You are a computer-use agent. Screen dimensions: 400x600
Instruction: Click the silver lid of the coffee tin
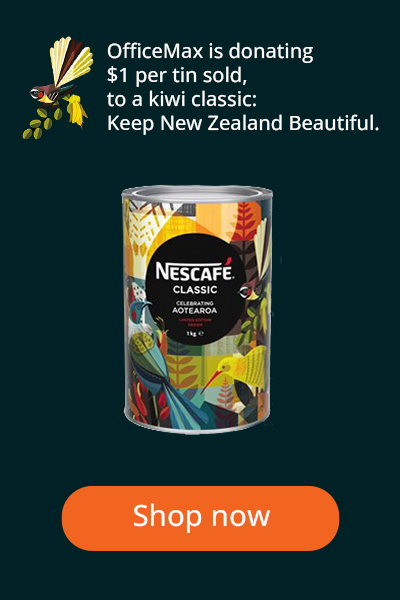[197, 192]
